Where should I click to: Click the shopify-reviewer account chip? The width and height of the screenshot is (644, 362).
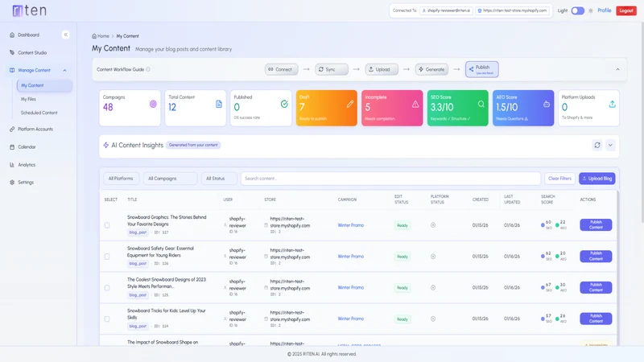click(446, 10)
